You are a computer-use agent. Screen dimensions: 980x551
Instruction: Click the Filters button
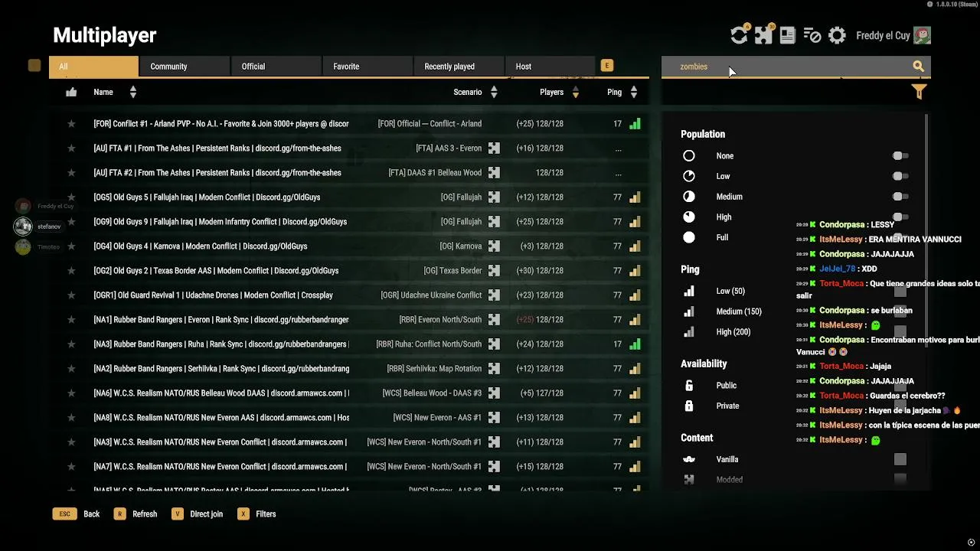[257, 514]
